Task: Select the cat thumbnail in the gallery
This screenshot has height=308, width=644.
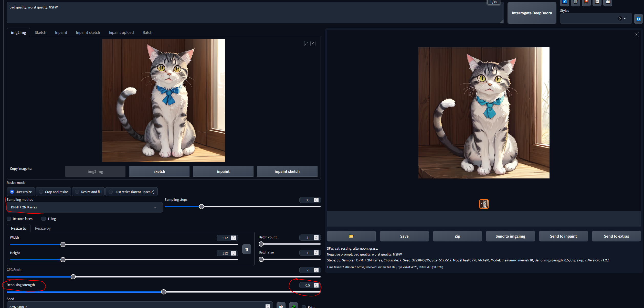Action: point(484,204)
